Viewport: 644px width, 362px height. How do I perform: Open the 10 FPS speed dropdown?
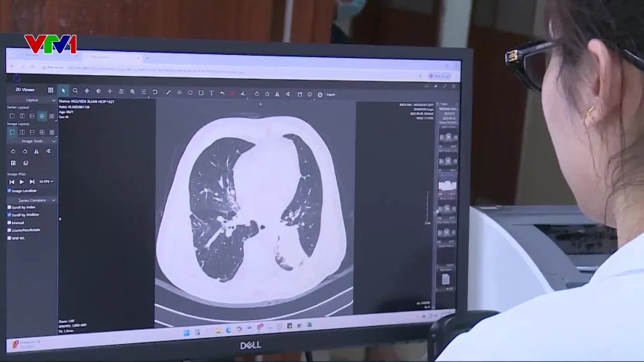46,182
